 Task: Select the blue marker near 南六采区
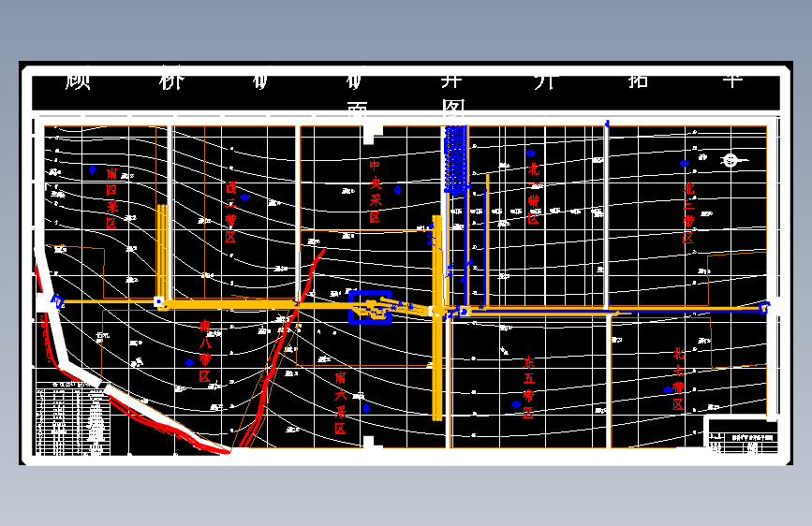click(366, 408)
